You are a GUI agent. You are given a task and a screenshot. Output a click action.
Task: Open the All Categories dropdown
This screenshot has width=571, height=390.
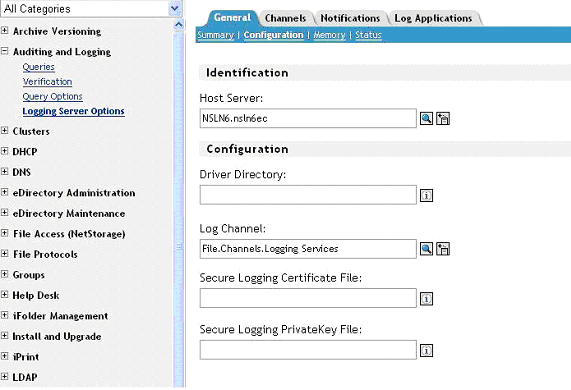coord(175,8)
